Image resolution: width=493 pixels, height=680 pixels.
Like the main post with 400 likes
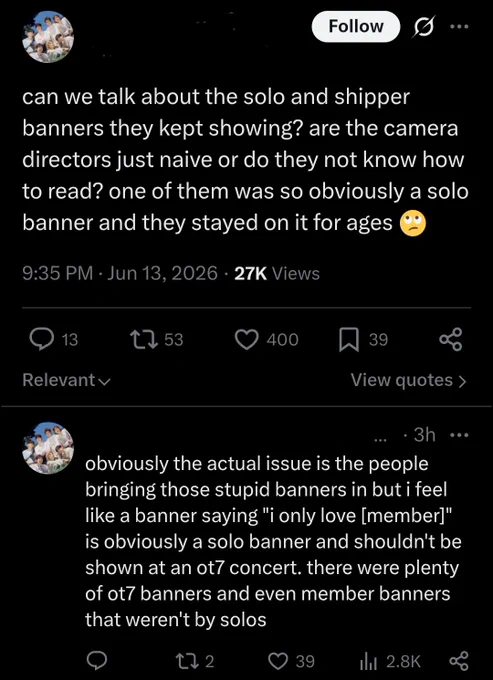coord(273,340)
